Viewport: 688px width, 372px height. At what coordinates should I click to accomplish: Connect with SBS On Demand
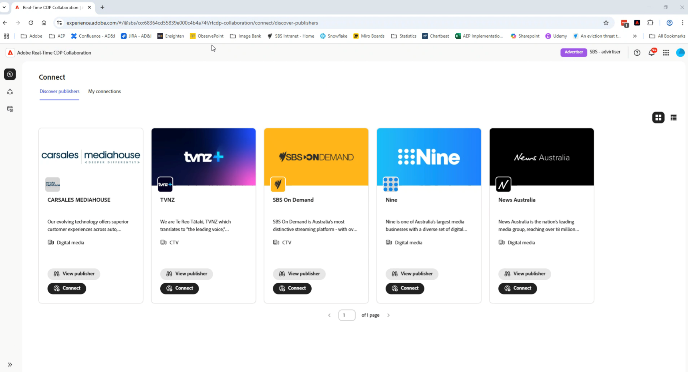point(292,288)
